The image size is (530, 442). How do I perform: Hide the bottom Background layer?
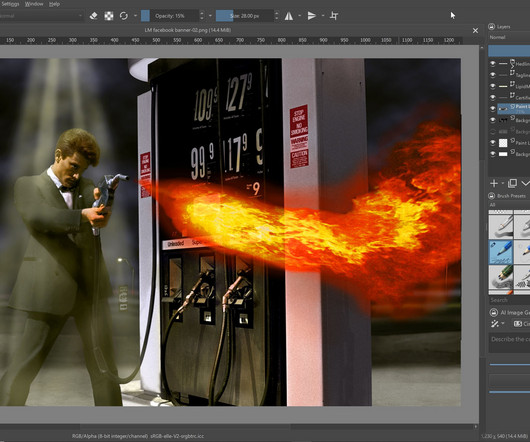(x=493, y=154)
